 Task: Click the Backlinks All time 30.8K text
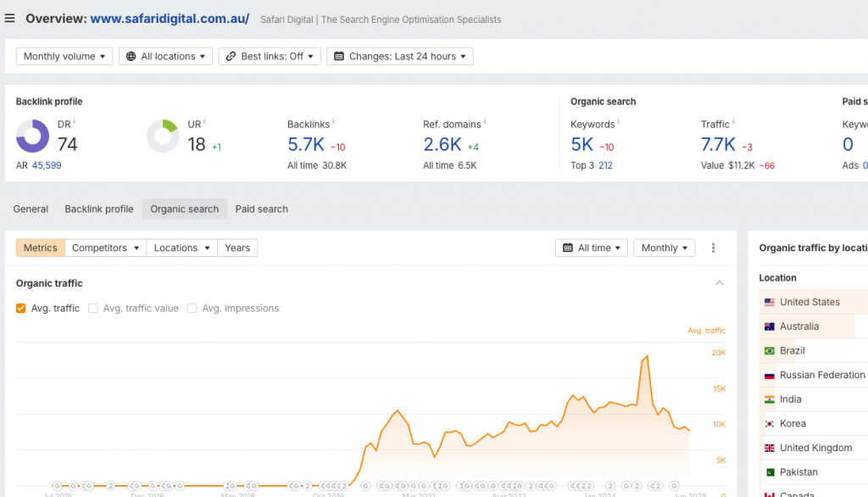point(317,165)
